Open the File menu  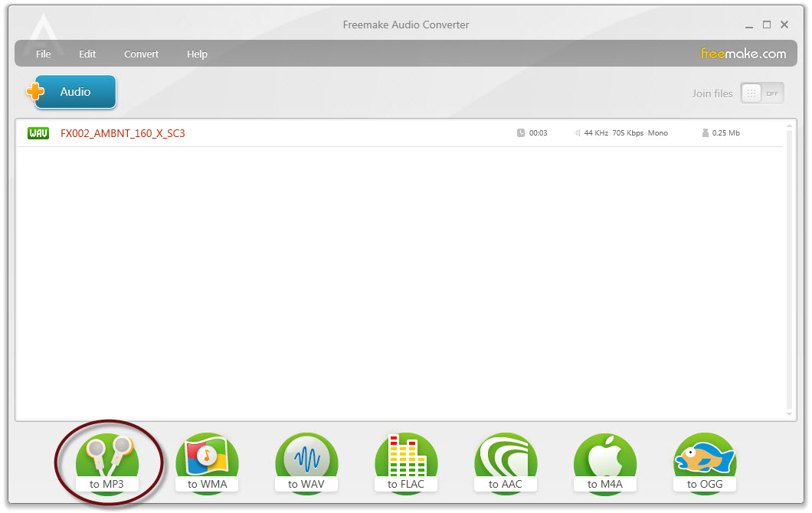pos(43,54)
